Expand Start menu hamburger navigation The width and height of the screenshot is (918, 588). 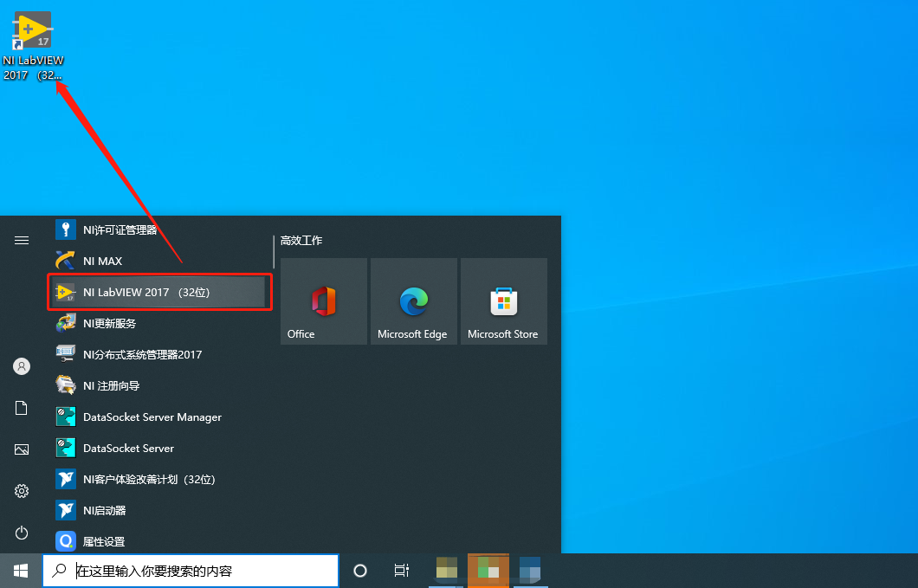[x=22, y=240]
